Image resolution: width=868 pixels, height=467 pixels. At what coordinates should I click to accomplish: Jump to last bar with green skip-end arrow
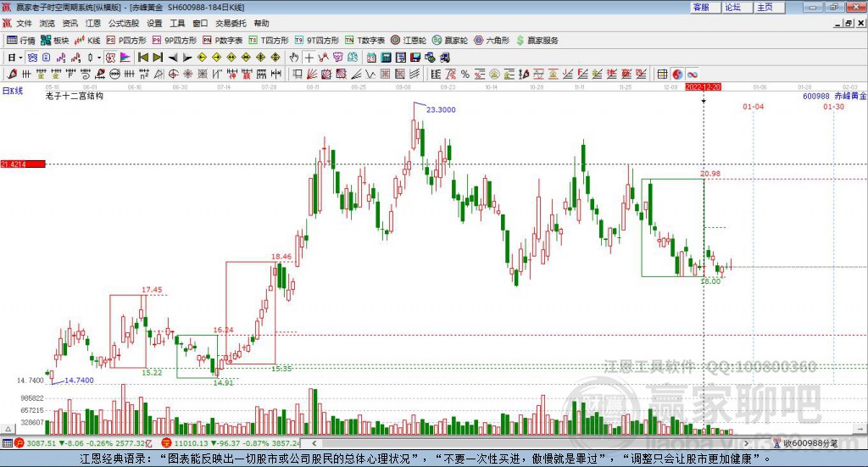pyautogui.click(x=158, y=58)
